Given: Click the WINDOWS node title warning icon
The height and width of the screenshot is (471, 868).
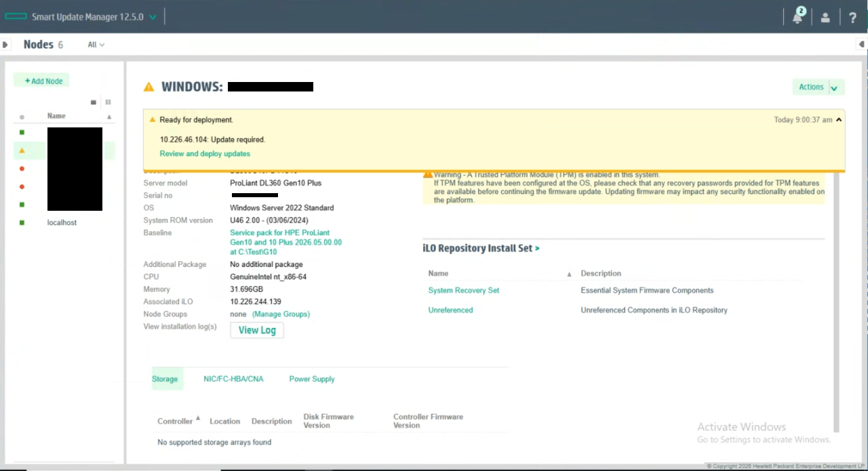Looking at the screenshot, I should 149,87.
